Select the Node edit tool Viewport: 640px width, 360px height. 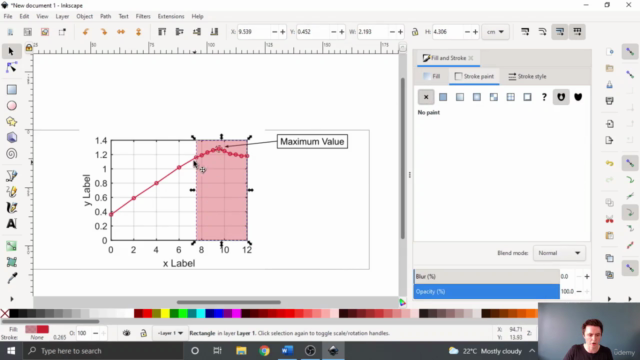(11, 68)
